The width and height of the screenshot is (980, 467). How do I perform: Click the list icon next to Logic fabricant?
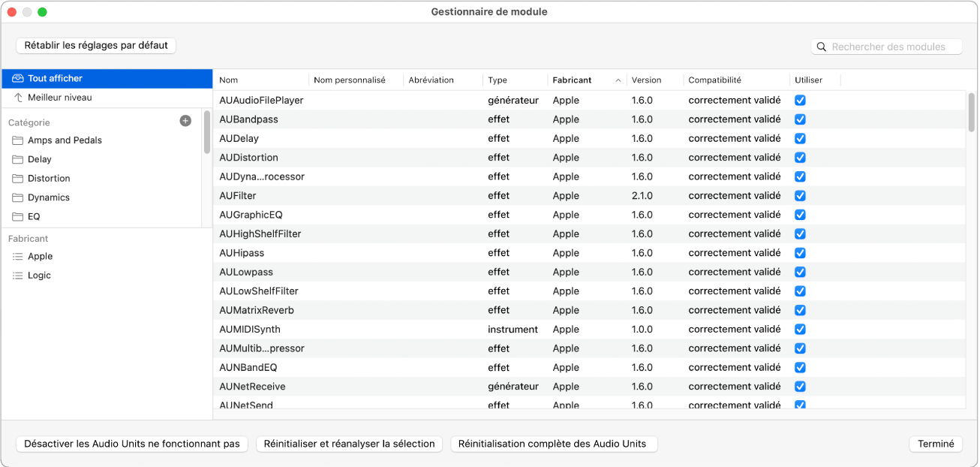pyautogui.click(x=17, y=275)
